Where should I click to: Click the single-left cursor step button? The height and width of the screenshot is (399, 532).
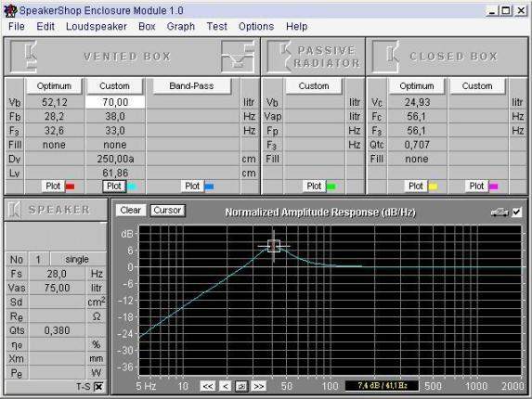(226, 386)
